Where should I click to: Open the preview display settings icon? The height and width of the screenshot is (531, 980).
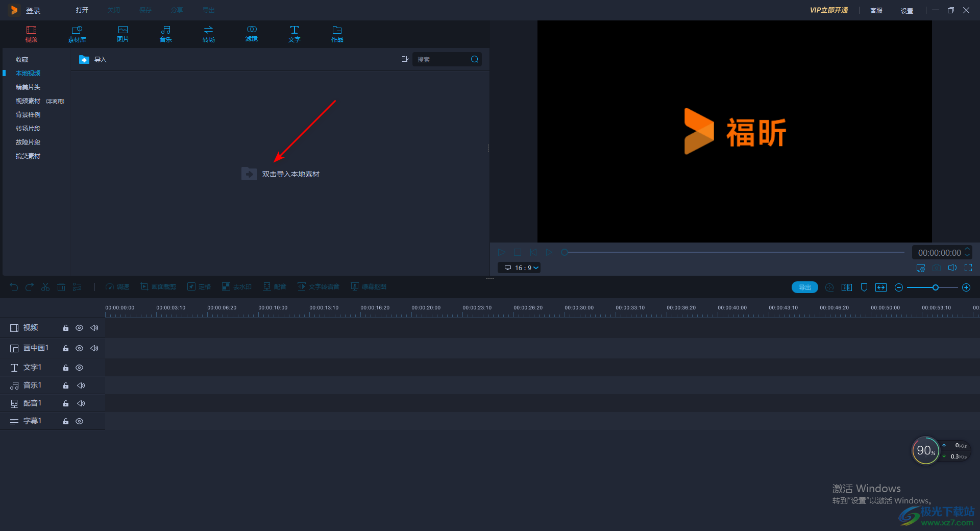(x=921, y=268)
